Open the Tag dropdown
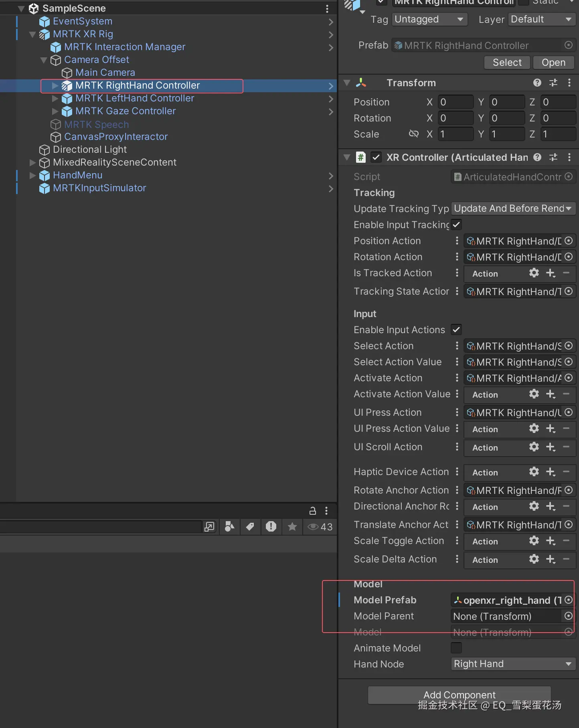Image resolution: width=579 pixels, height=728 pixels. pyautogui.click(x=429, y=19)
